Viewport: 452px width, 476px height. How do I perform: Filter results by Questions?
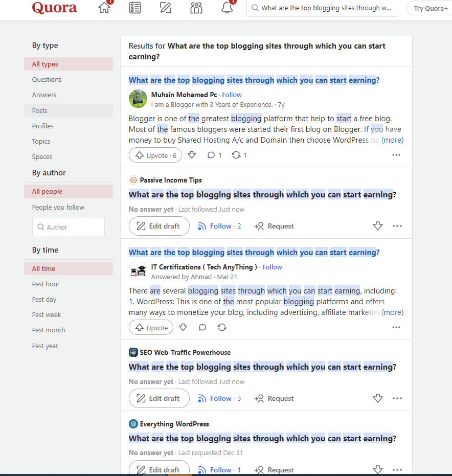click(69, 80)
